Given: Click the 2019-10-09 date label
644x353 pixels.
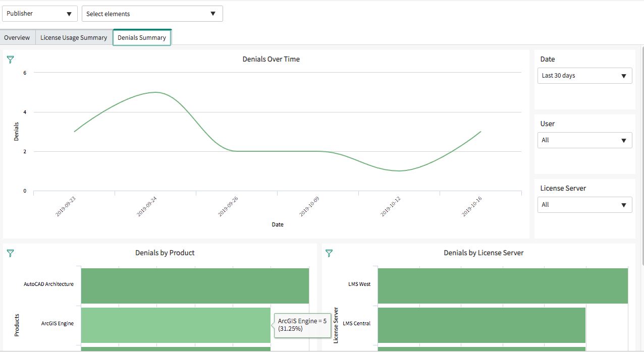Looking at the screenshot, I should [x=309, y=207].
